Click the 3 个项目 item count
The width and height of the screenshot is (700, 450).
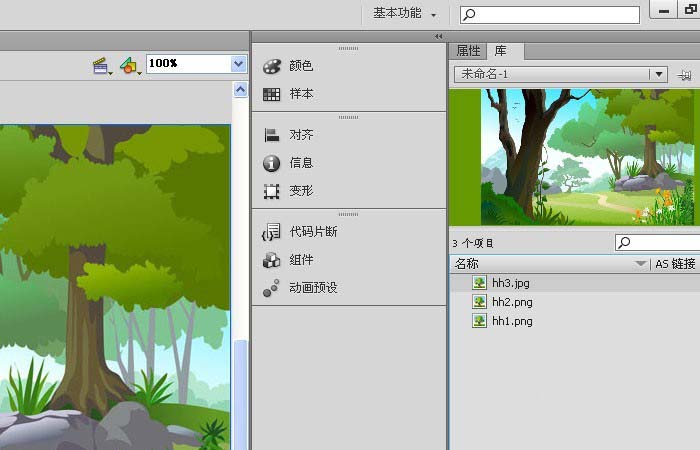[473, 243]
